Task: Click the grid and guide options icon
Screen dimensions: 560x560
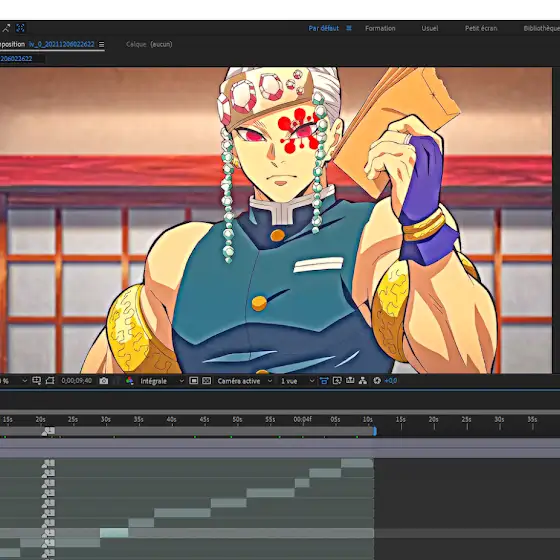Action: point(36,381)
